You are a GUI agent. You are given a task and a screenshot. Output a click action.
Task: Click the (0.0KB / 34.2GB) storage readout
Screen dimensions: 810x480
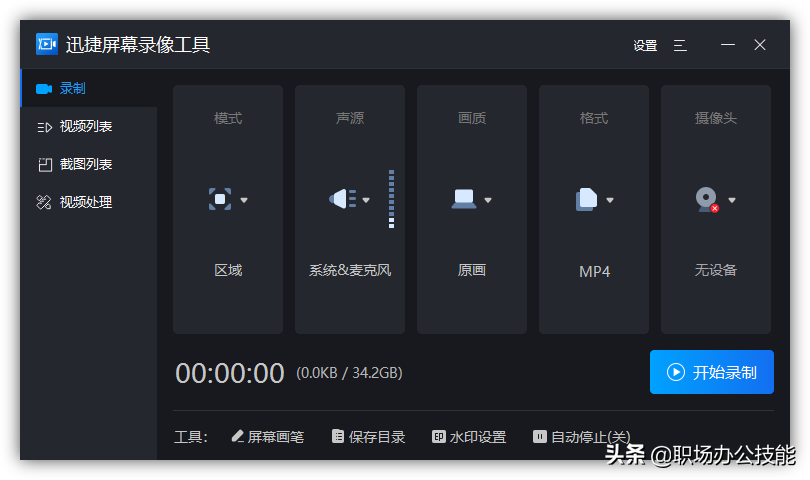[349, 373]
